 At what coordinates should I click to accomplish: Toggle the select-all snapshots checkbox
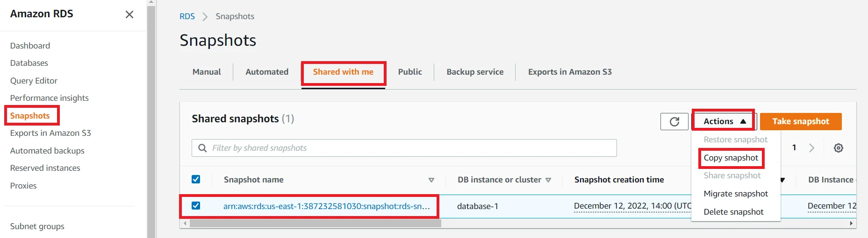click(196, 179)
